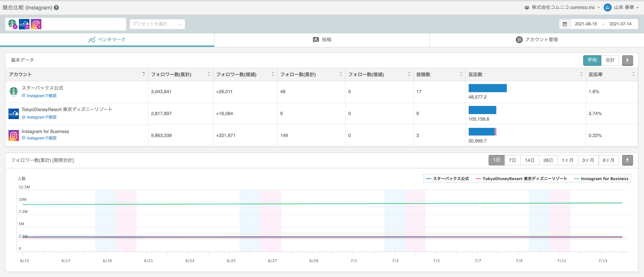
Task: Set chart interval to 1ヶ月
Action: click(x=568, y=160)
